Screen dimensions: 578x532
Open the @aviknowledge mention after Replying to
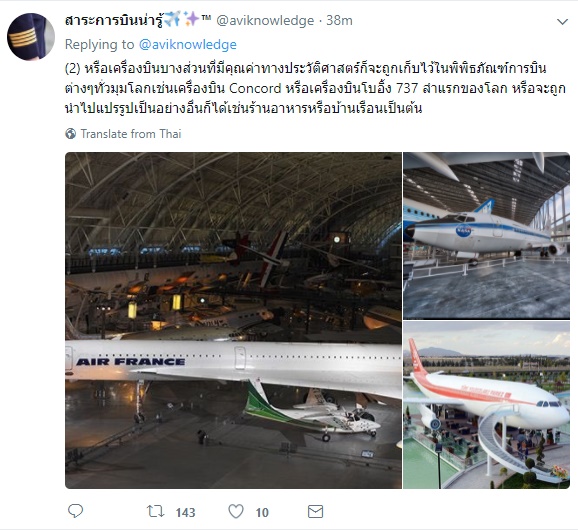click(x=188, y=45)
